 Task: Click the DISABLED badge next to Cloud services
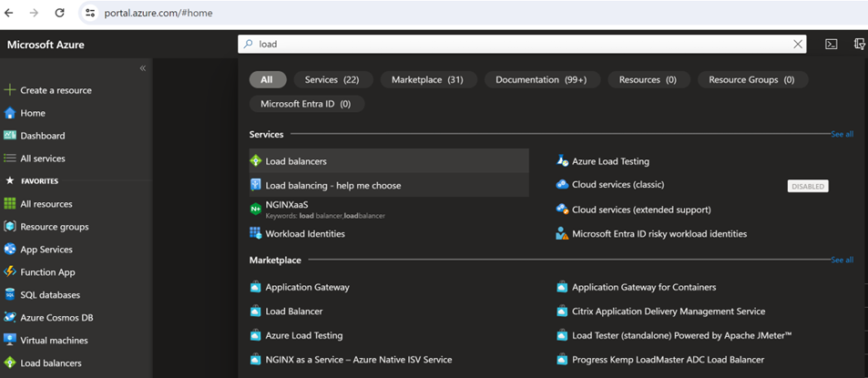pyautogui.click(x=808, y=187)
